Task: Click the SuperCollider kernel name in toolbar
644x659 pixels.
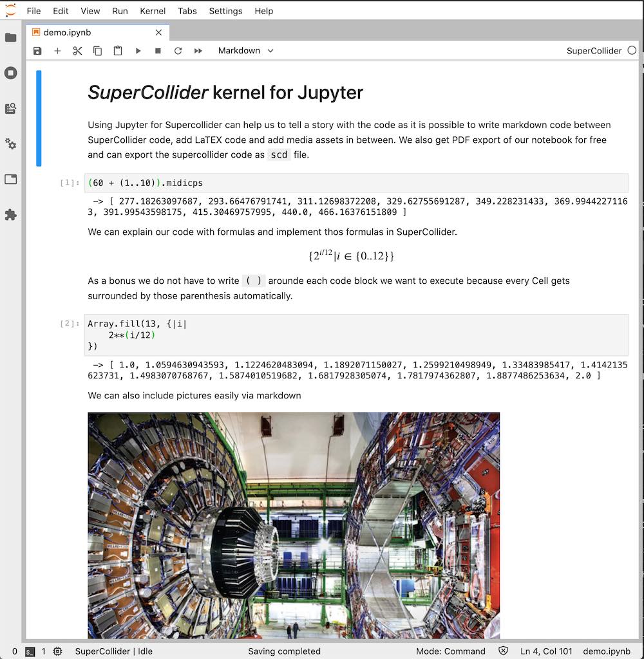Action: pos(594,51)
